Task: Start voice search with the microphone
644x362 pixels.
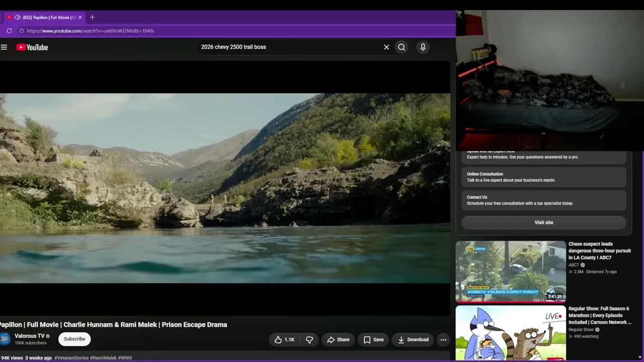Action: coord(423,47)
